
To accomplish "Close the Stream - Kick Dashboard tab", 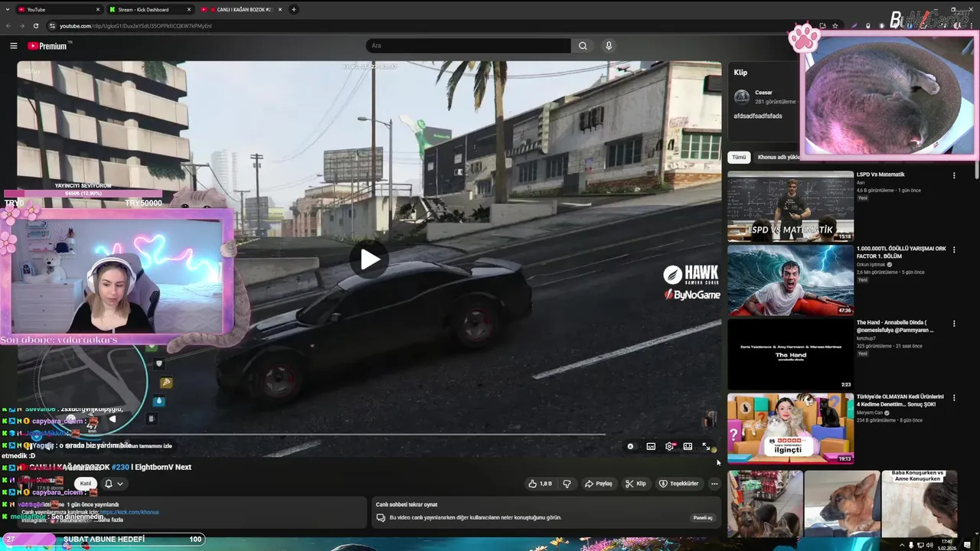I will pyautogui.click(x=189, y=9).
